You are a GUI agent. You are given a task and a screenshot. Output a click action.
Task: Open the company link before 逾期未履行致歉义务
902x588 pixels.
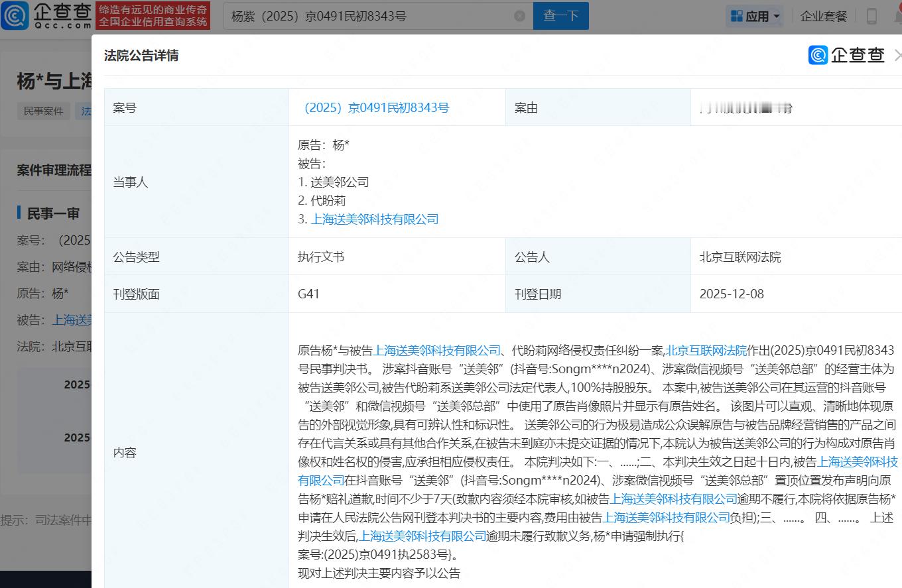coord(423,536)
